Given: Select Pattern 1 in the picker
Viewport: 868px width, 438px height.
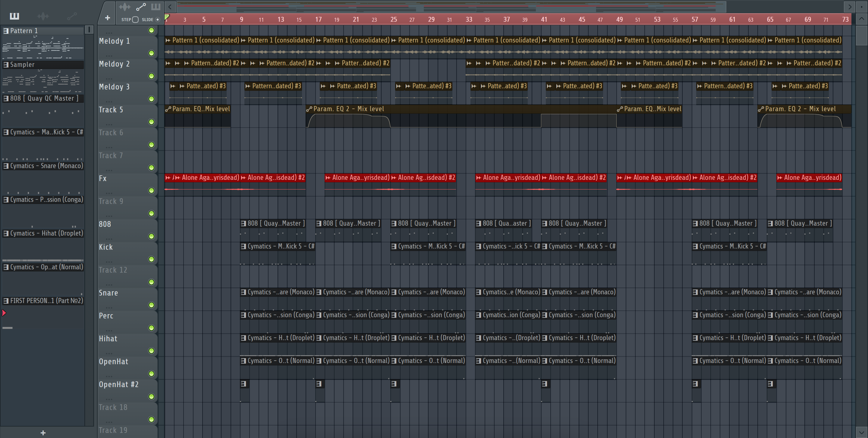Looking at the screenshot, I should (x=43, y=31).
